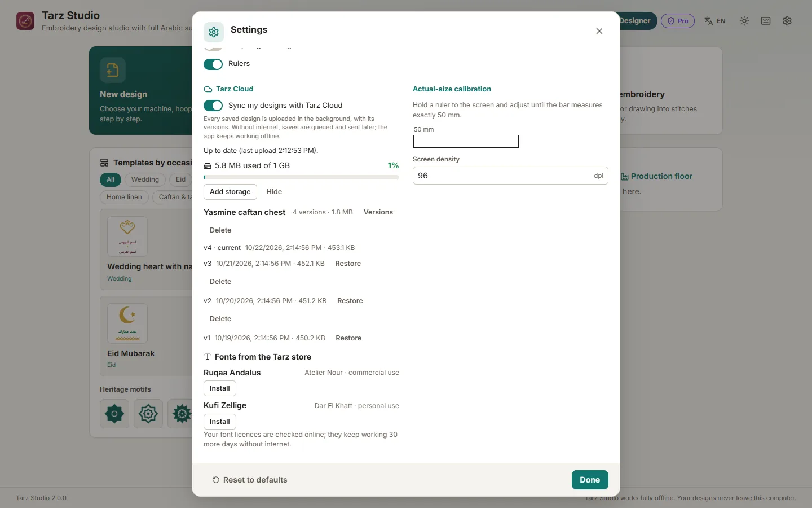Select the Wedding filter chip
This screenshot has width=812, height=508.
tap(145, 179)
